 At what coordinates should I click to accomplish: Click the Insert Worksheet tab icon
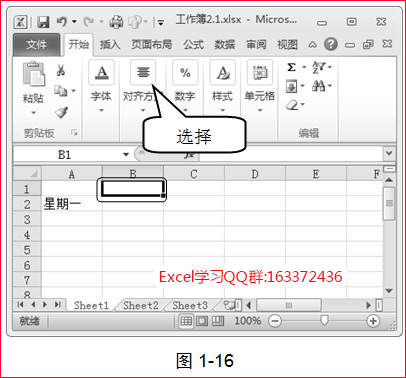(x=229, y=305)
